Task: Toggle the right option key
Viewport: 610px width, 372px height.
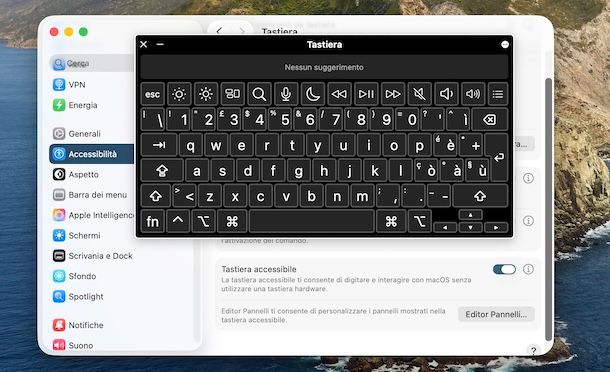Action: click(420, 221)
